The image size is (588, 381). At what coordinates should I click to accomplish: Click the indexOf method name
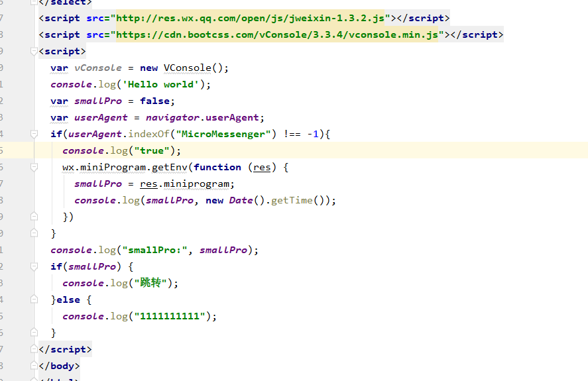148,135
